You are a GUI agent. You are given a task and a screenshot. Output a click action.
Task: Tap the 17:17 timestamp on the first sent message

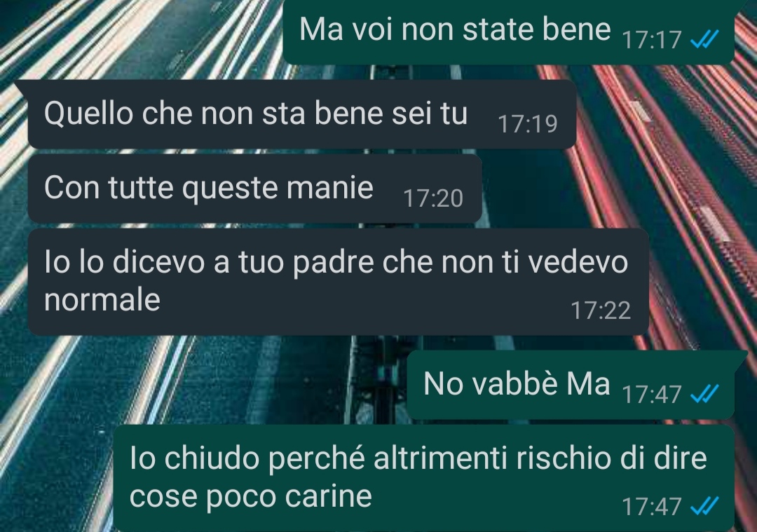(x=652, y=40)
